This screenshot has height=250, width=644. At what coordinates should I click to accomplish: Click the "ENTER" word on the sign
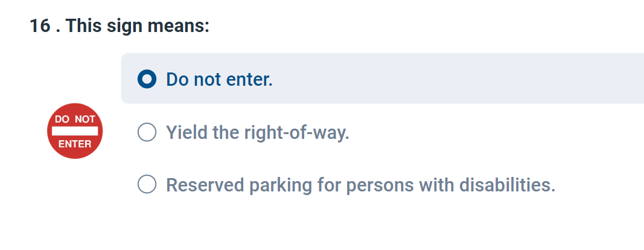[x=75, y=144]
